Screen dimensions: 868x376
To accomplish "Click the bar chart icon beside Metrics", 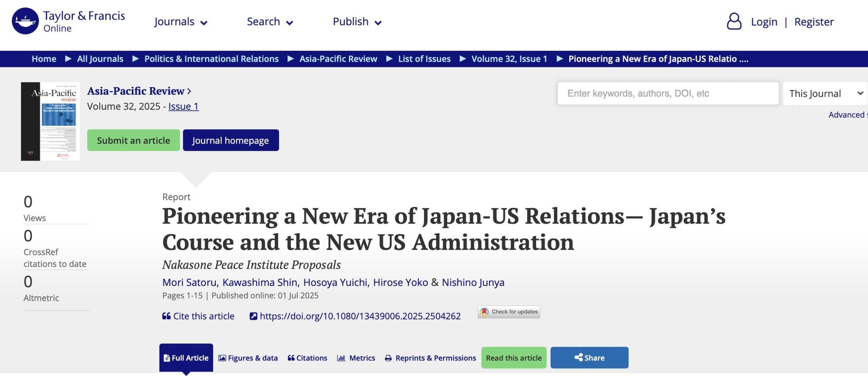I will tap(341, 358).
